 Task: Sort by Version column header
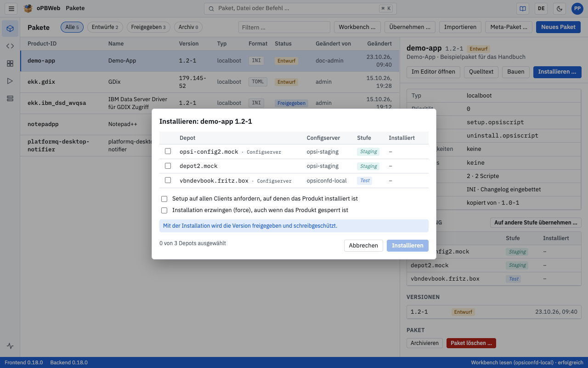[189, 44]
